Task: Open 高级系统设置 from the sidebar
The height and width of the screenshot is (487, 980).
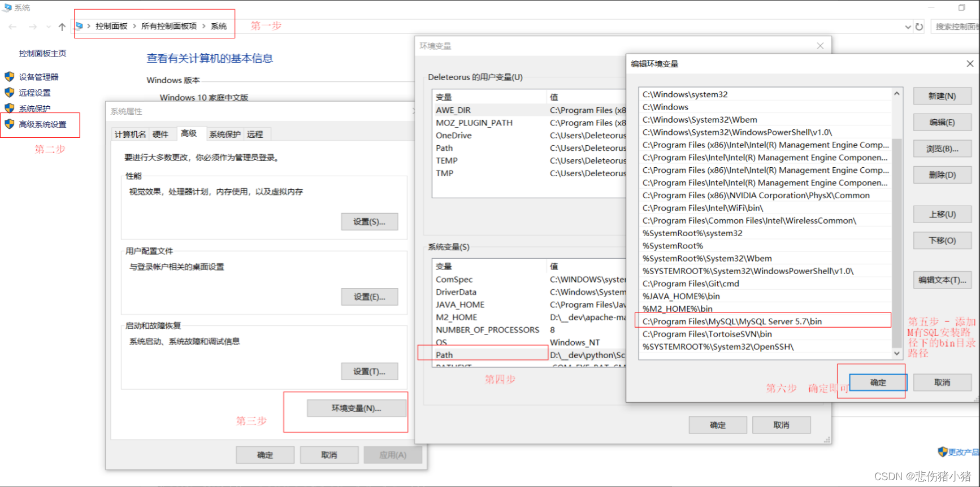Action: pos(42,124)
